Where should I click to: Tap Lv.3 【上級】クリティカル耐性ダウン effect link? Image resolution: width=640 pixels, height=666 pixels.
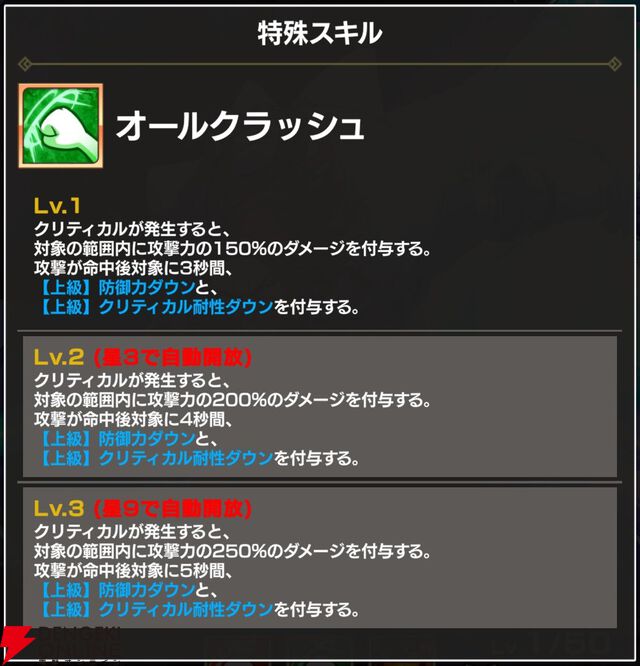(x=154, y=609)
